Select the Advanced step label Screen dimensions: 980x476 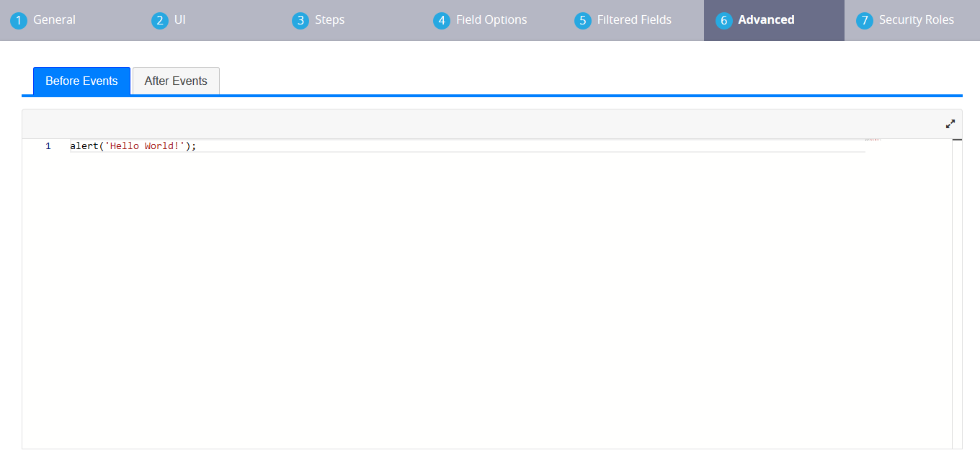point(766,20)
